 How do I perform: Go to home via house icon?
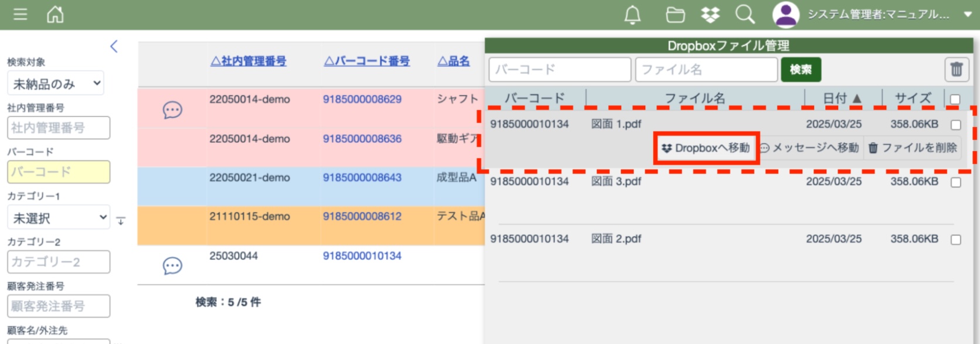click(55, 14)
